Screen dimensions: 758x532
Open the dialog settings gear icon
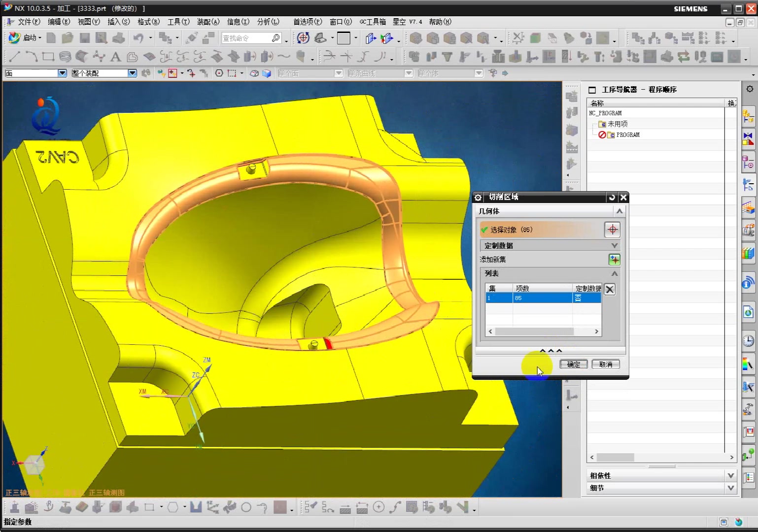coord(478,197)
